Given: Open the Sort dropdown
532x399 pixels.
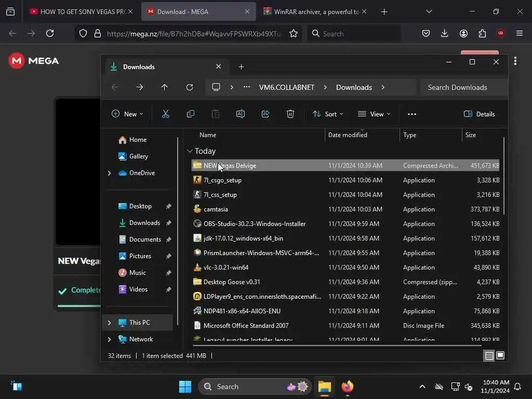Looking at the screenshot, I should 328,114.
